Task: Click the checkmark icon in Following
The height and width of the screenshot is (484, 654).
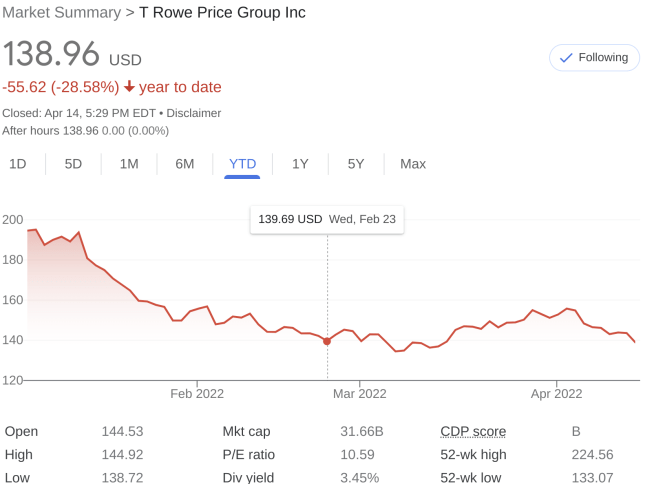Action: tap(566, 58)
